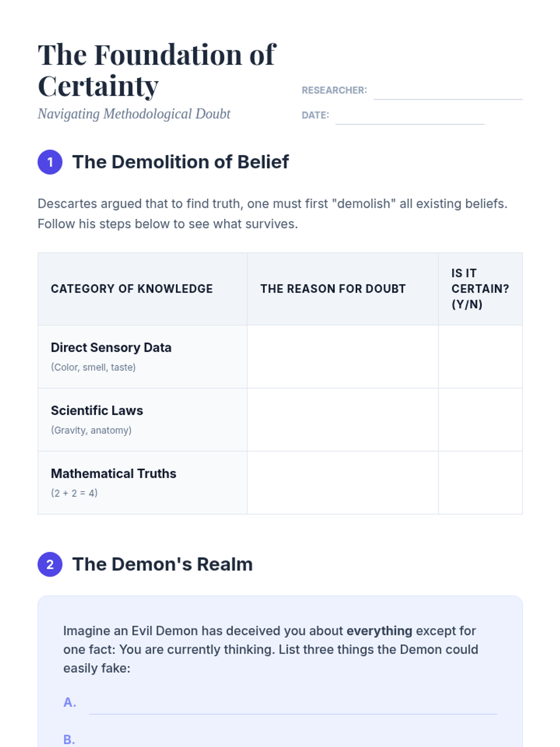
Task: Select the Is It Certain cell for Scientific Laws
Action: coord(480,420)
